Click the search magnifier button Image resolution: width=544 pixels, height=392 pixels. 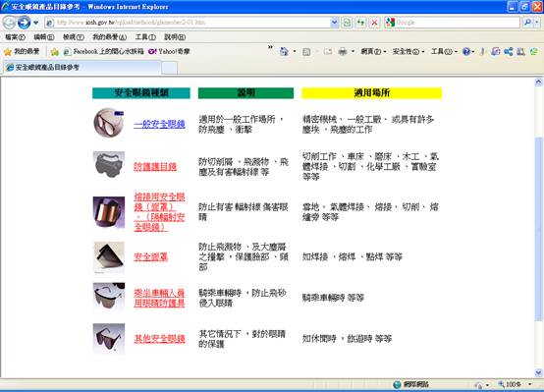(527, 23)
